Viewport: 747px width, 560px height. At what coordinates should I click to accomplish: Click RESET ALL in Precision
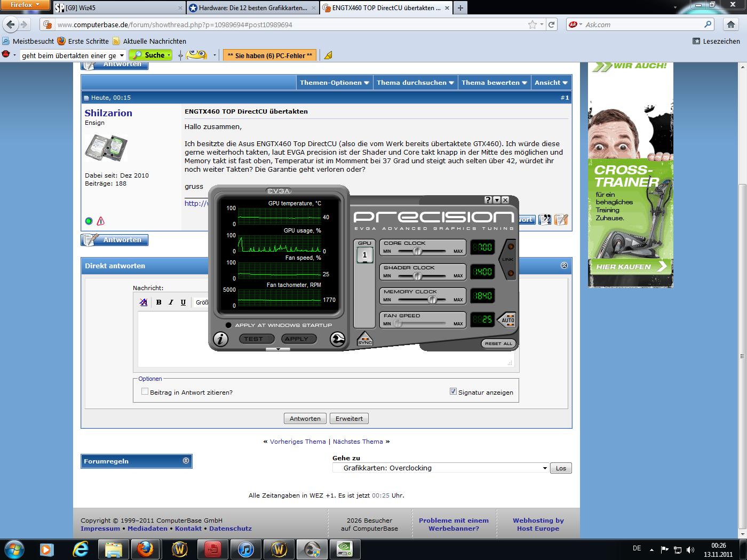(499, 343)
